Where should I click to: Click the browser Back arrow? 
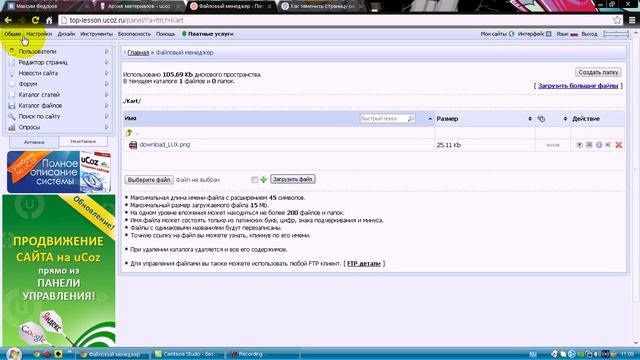[x=8, y=20]
